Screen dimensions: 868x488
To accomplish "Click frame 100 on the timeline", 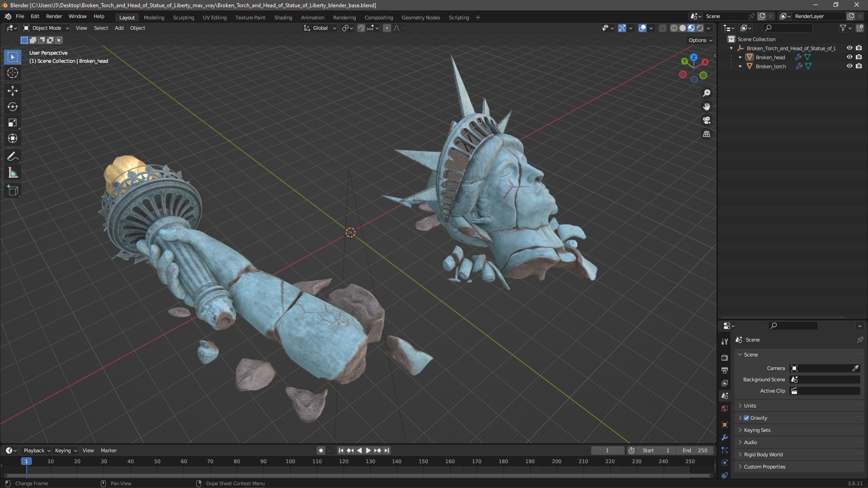I will pos(290,462).
